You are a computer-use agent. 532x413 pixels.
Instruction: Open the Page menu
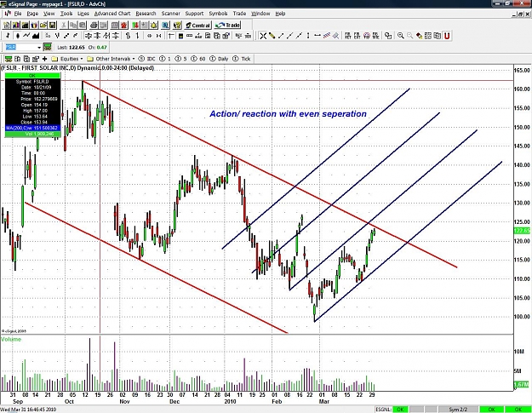click(x=32, y=14)
